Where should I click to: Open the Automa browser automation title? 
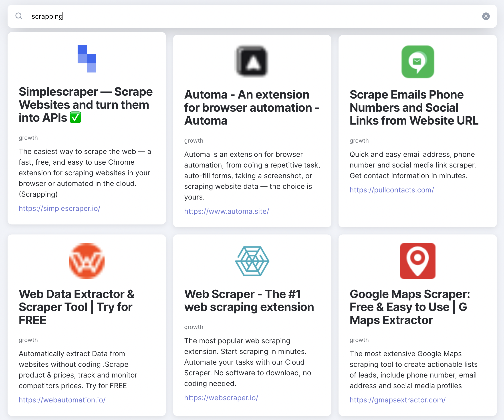click(x=252, y=107)
